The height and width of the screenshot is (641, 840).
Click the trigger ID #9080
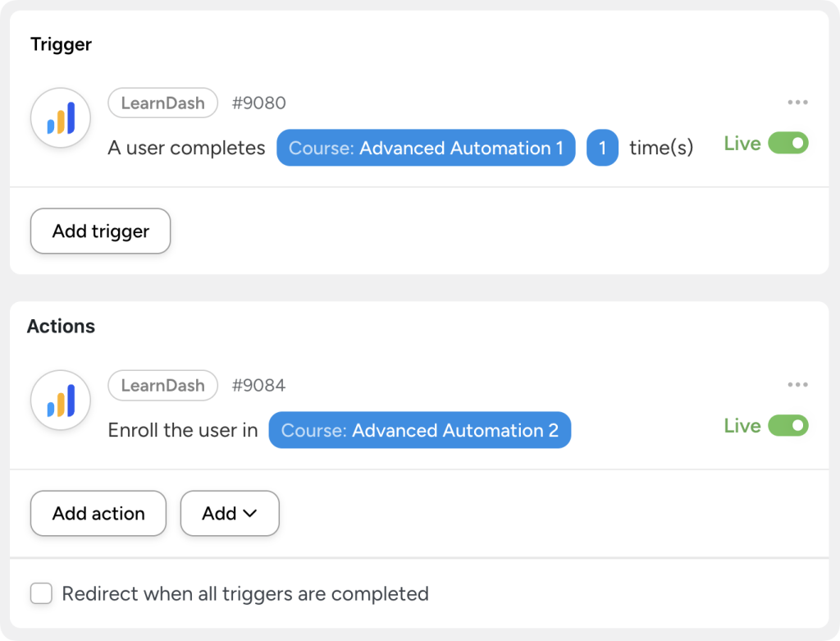(x=259, y=103)
